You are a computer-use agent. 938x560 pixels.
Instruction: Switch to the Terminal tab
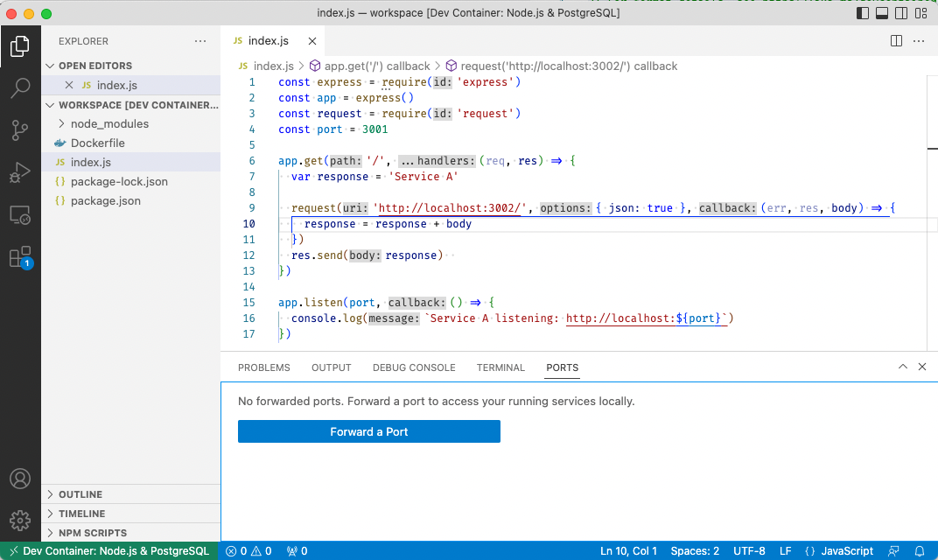pyautogui.click(x=500, y=367)
